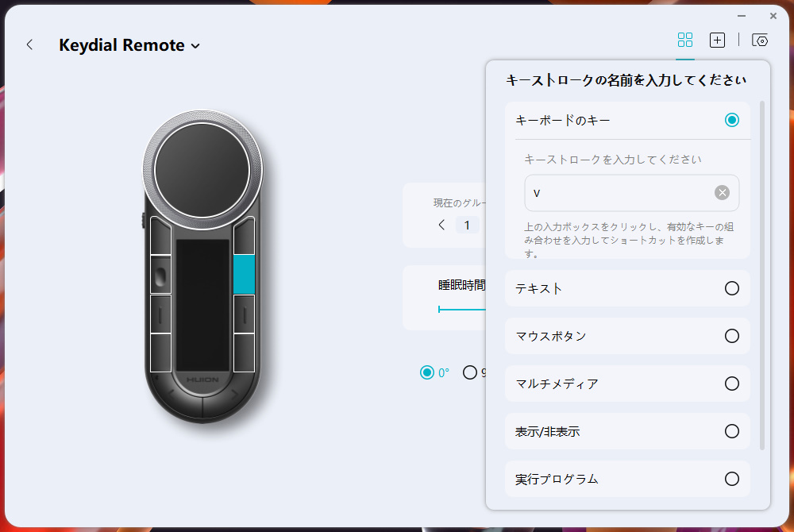The height and width of the screenshot is (532, 794).
Task: Step to the previous group with the left chevron
Action: (x=441, y=225)
